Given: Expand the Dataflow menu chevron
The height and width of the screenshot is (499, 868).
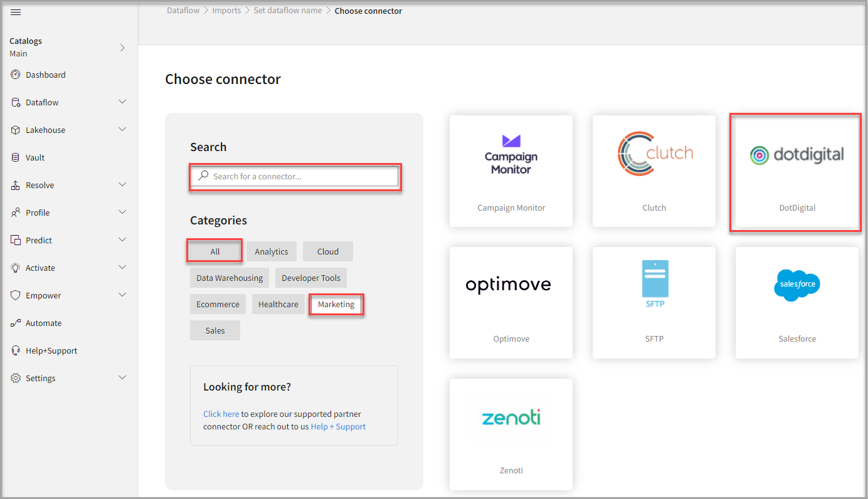Looking at the screenshot, I should (122, 102).
